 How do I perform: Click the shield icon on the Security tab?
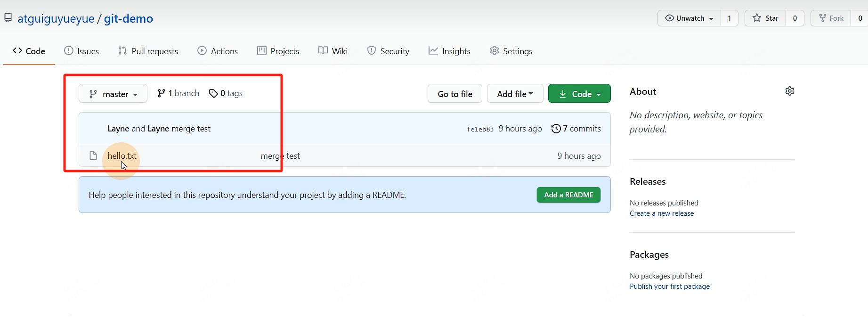click(x=372, y=50)
